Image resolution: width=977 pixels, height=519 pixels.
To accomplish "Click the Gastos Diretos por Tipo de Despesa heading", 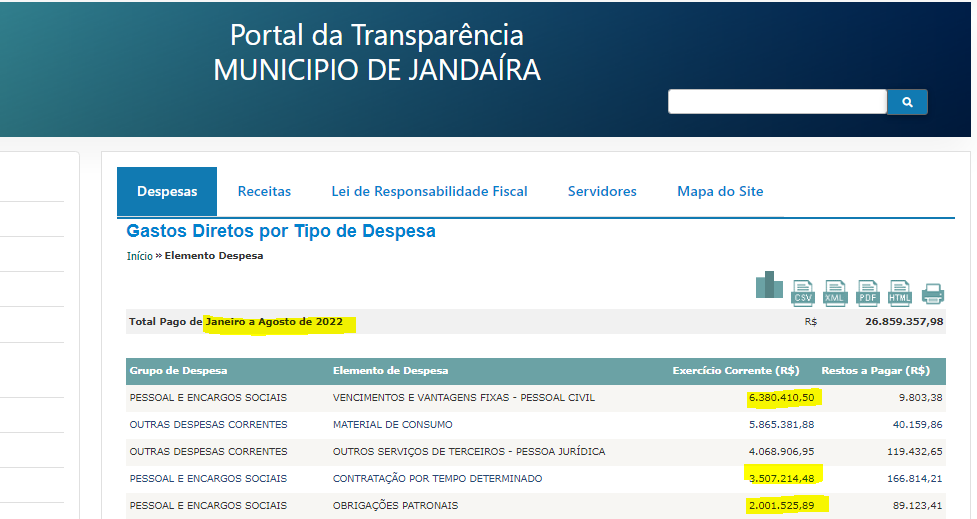I will (281, 231).
